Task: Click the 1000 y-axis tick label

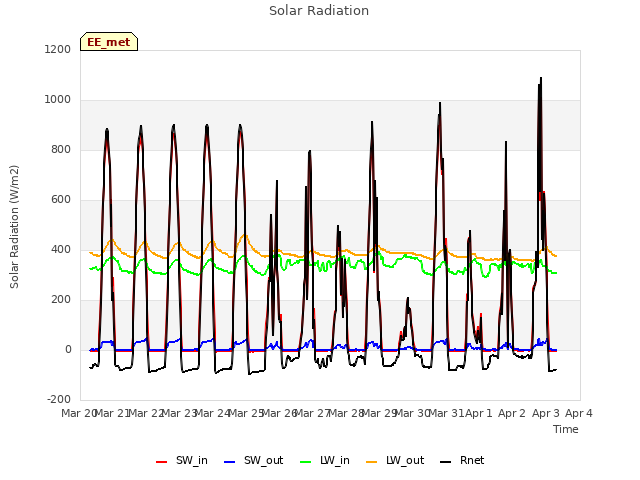Action: coord(58,100)
